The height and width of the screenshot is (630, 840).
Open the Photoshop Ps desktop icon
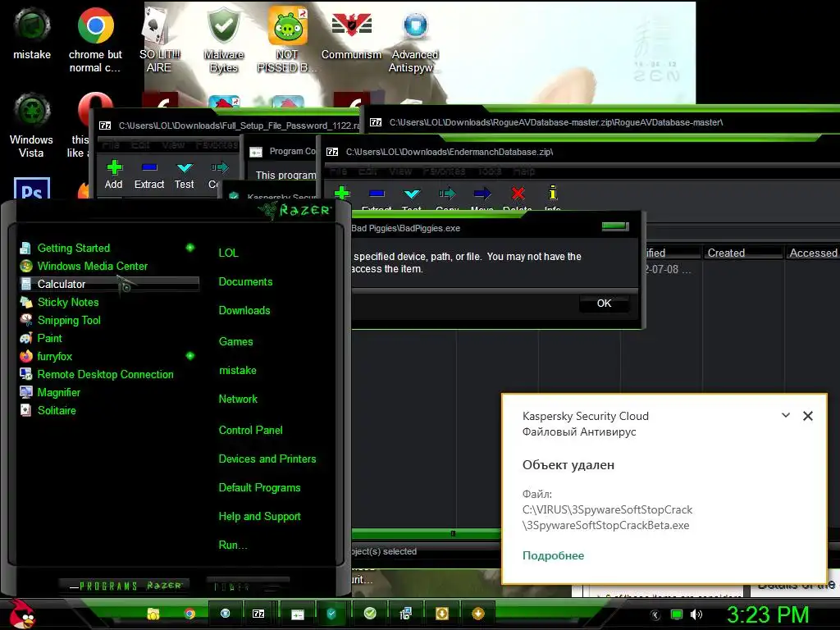tap(32, 189)
